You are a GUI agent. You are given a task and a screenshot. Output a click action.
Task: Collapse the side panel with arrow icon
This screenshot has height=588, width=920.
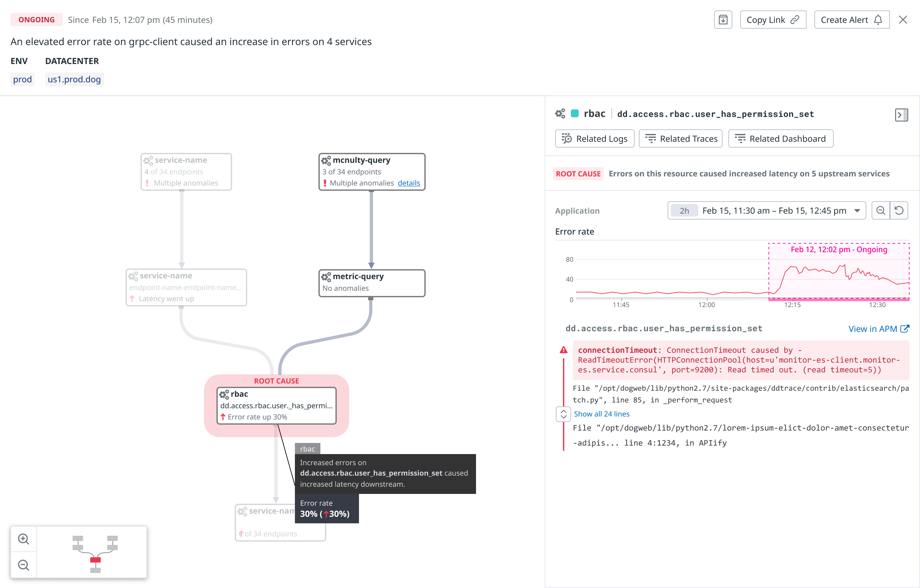[x=901, y=115]
